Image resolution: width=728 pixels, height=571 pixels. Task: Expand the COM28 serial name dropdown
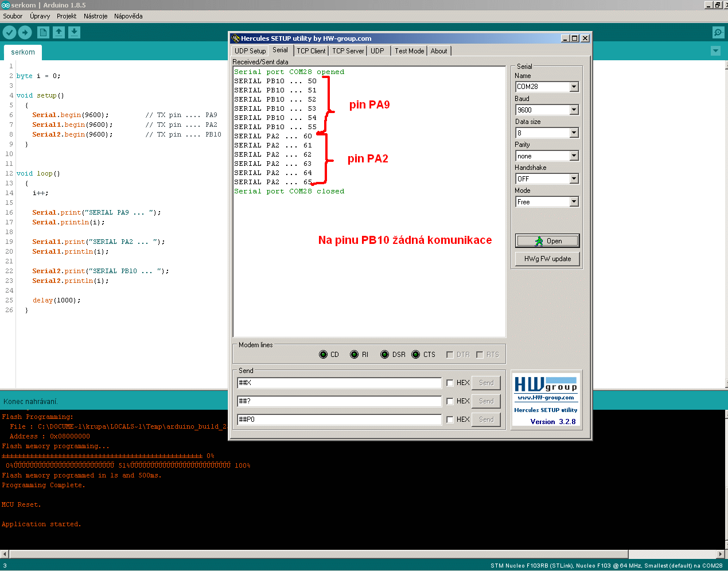tap(574, 87)
